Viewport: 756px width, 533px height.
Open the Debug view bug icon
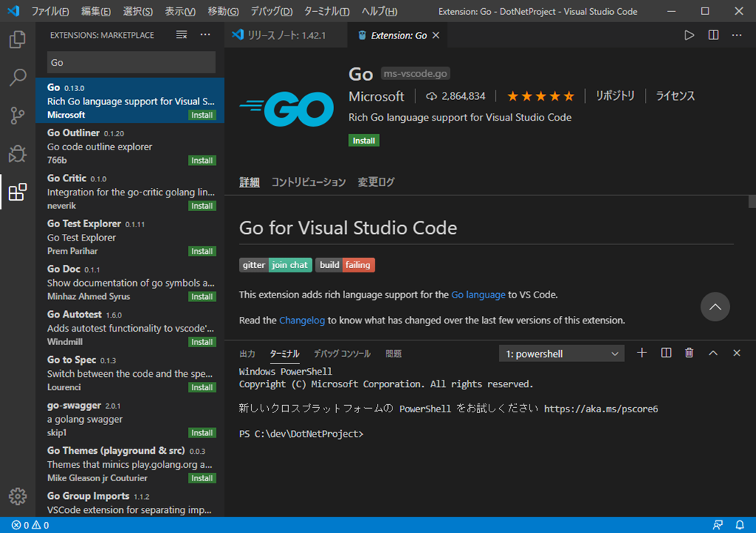coord(17,154)
